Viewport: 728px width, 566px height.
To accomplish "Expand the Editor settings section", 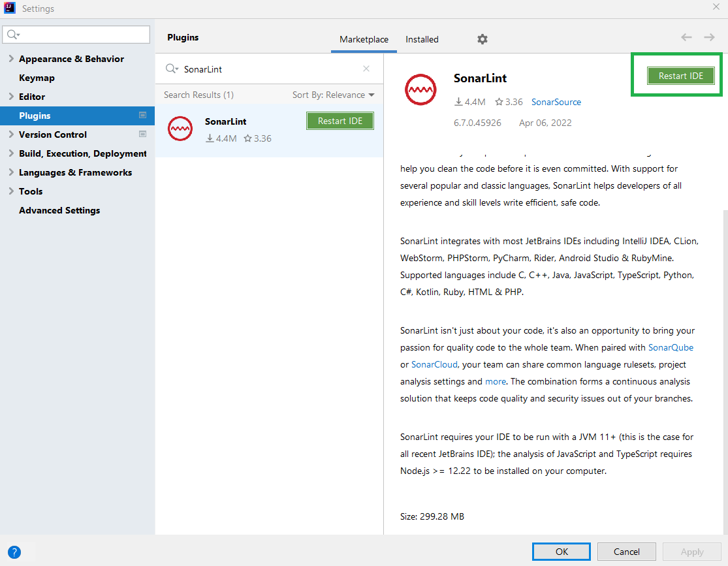I will tap(11, 97).
